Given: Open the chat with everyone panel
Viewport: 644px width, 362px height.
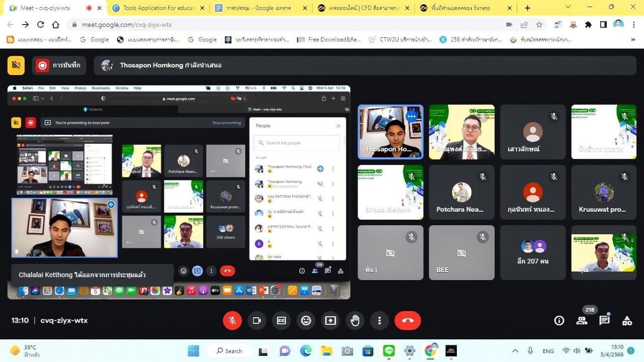Looking at the screenshot, I should pos(604,320).
